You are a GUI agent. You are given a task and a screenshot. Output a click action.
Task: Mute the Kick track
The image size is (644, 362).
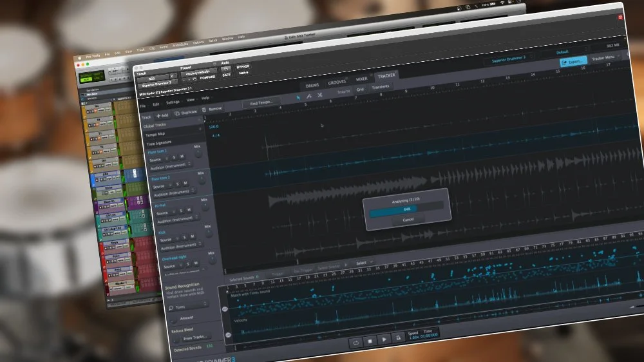[x=192, y=236]
